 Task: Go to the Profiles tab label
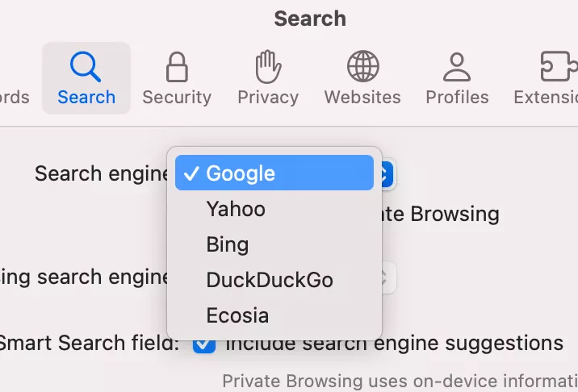(457, 98)
